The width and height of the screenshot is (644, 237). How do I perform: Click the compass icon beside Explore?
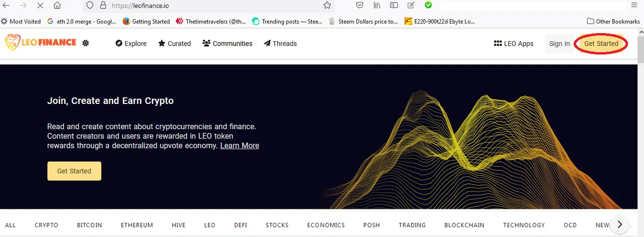(119, 43)
